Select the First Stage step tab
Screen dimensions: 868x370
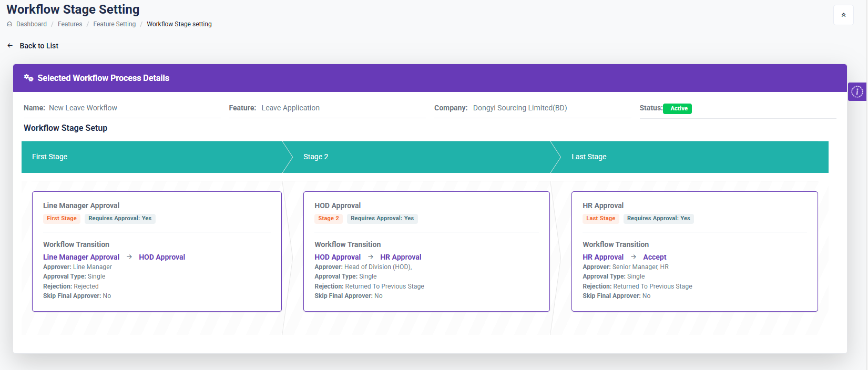point(50,157)
